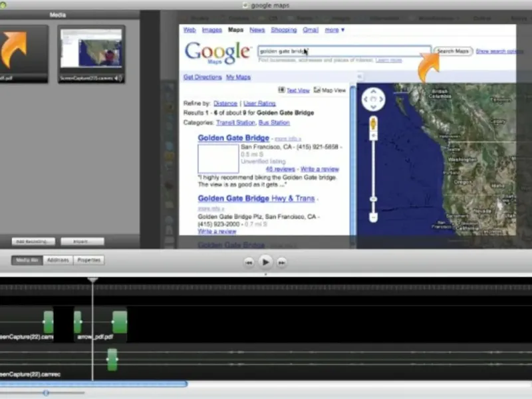The image size is (532, 399).
Task: Click the timeline zoom slider handle
Action: [46, 392]
